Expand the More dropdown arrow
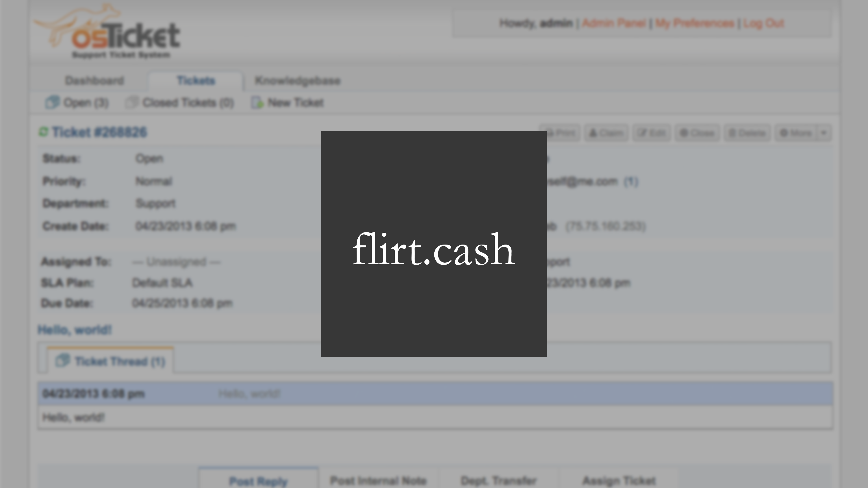This screenshot has width=868, height=488. point(824,133)
